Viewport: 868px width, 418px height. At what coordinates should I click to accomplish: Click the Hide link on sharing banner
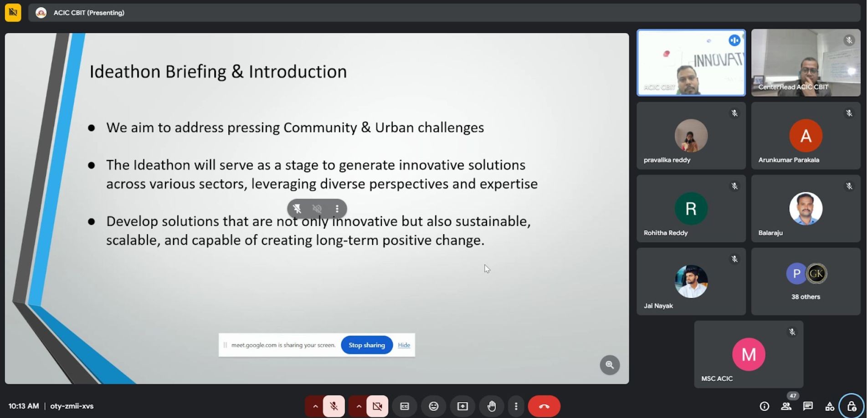tap(404, 345)
